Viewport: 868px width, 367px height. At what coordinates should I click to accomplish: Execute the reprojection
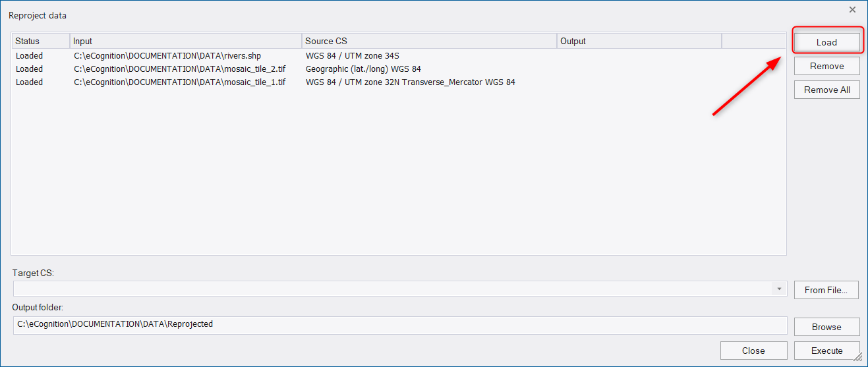point(826,351)
